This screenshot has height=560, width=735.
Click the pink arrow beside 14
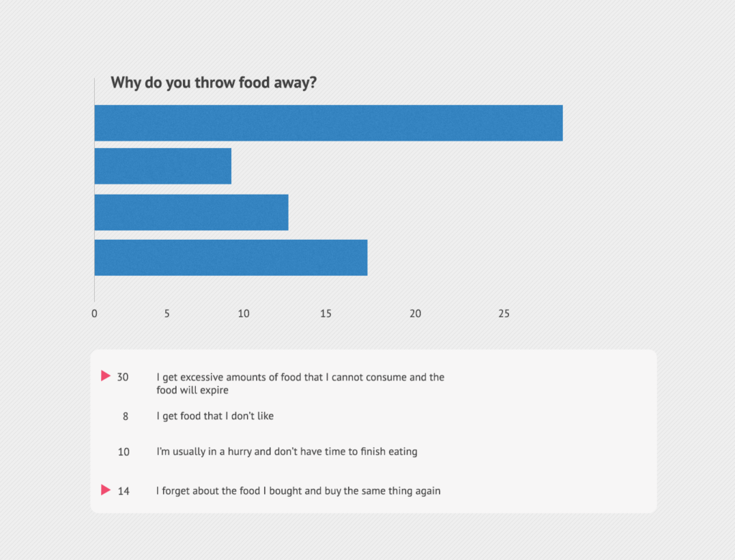(106, 490)
